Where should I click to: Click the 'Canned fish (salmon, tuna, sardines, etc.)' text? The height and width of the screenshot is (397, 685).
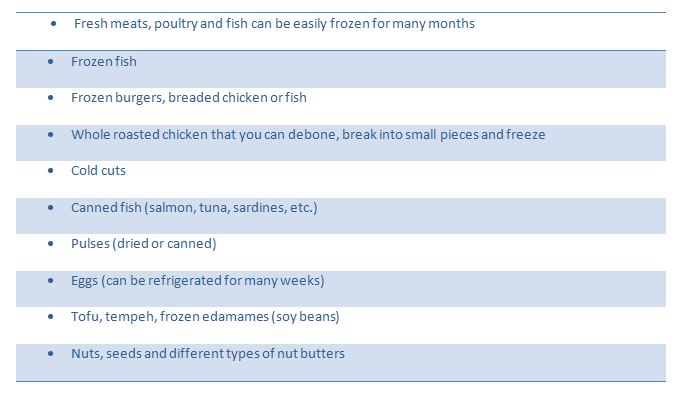194,207
